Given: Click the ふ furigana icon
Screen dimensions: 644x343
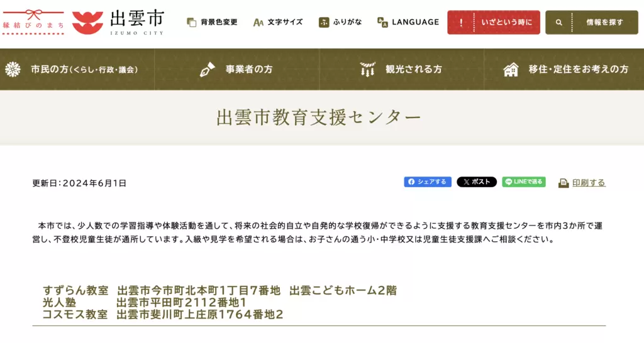Looking at the screenshot, I should point(324,22).
